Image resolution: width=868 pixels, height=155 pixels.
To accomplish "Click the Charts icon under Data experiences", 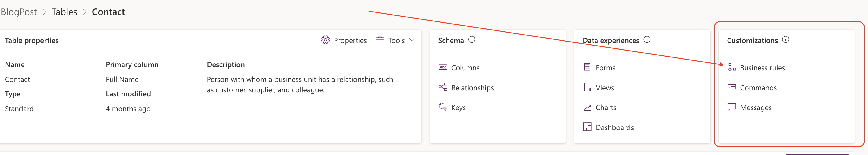I will point(587,107).
